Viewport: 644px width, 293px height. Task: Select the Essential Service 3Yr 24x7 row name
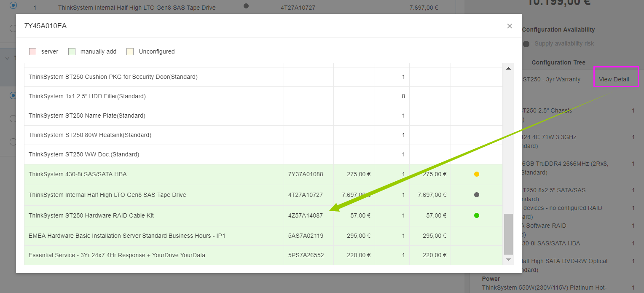tap(117, 255)
